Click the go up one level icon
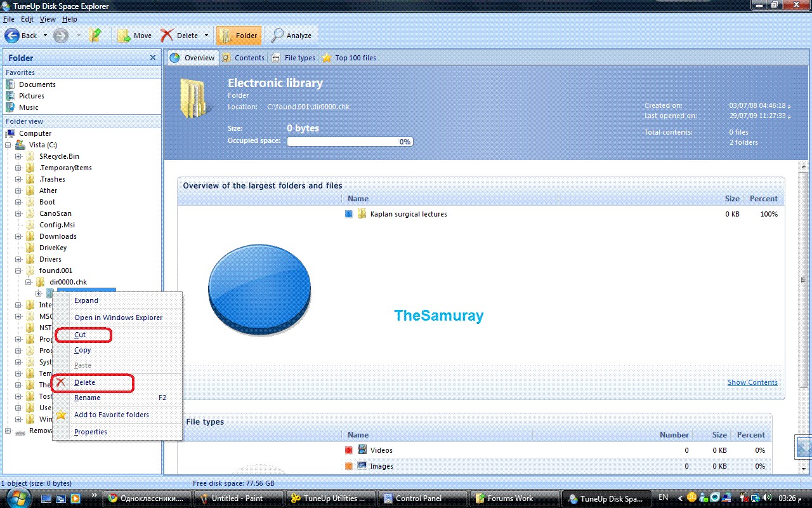 coord(96,36)
